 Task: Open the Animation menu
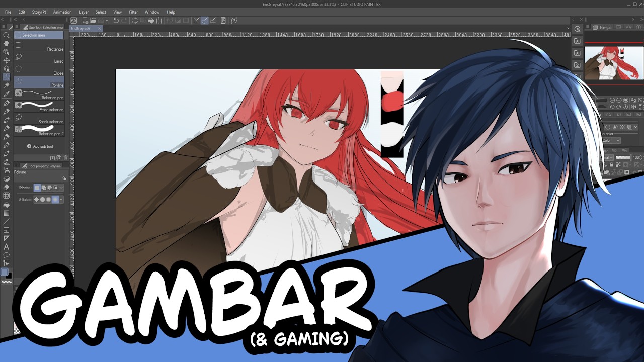[62, 12]
